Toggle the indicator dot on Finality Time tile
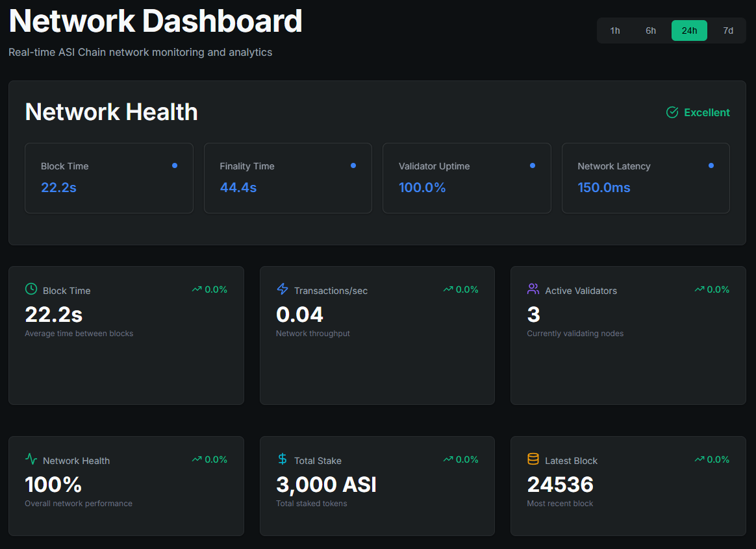 click(x=353, y=165)
